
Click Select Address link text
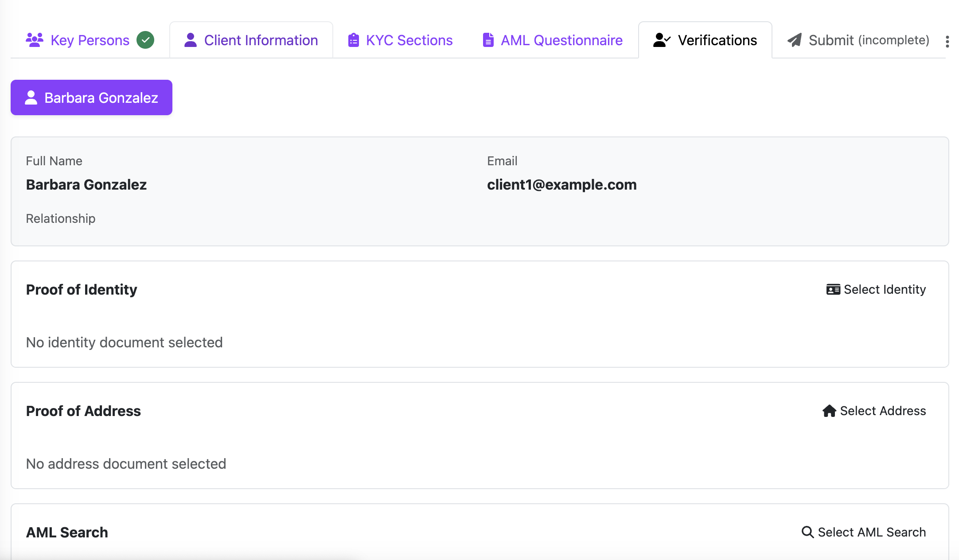click(x=883, y=411)
